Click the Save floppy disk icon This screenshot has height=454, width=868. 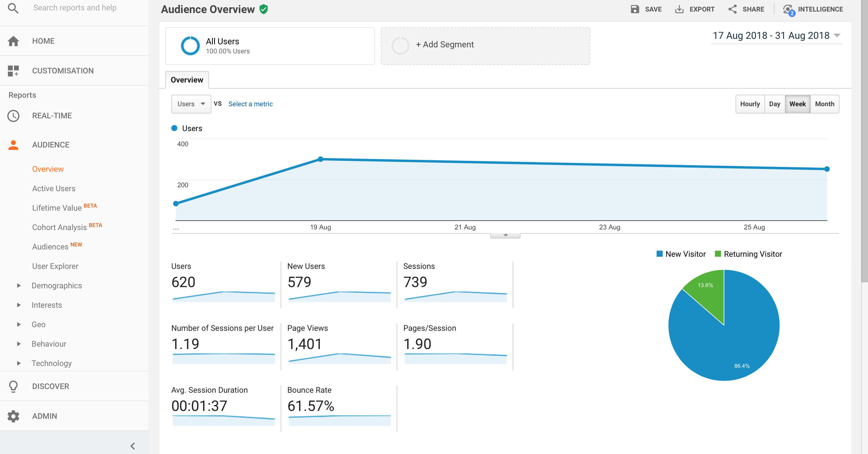point(635,9)
